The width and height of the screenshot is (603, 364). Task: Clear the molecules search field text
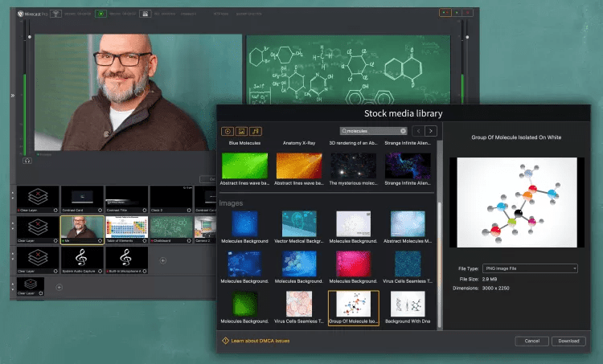pos(403,131)
